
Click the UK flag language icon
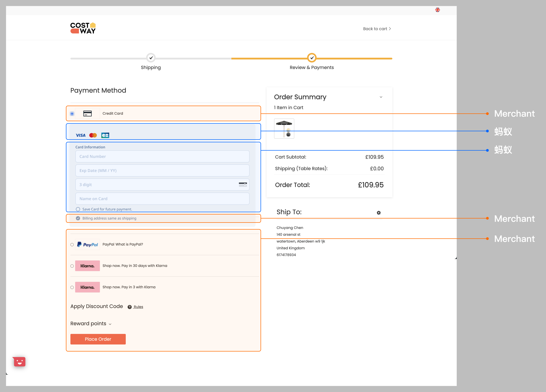pyautogui.click(x=437, y=10)
